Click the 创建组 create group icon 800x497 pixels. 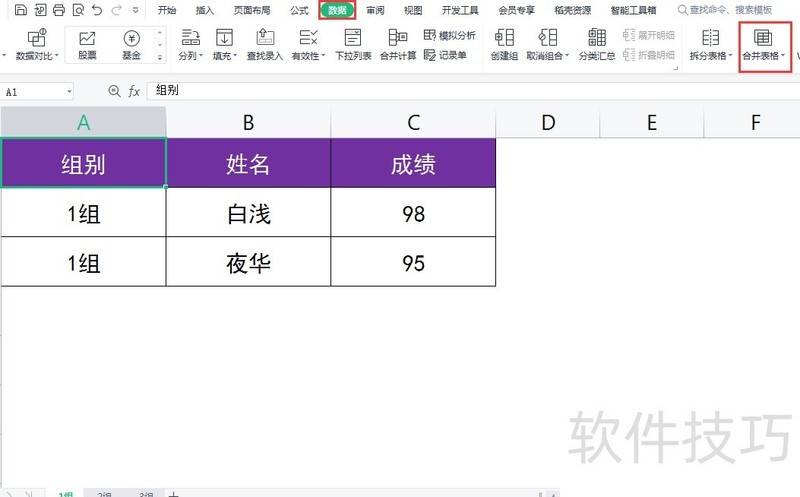click(505, 45)
